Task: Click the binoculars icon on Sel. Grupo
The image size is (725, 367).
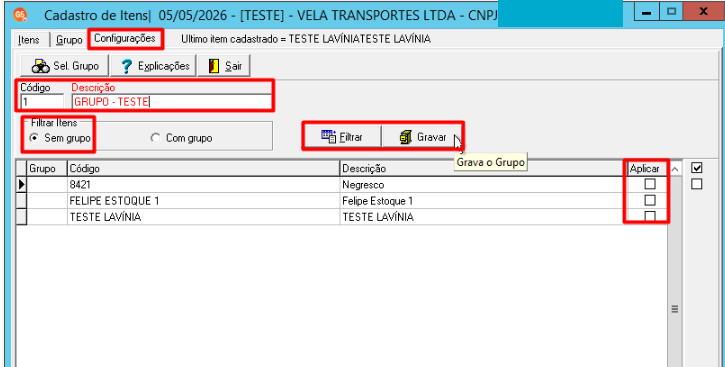Action: pyautogui.click(x=41, y=66)
